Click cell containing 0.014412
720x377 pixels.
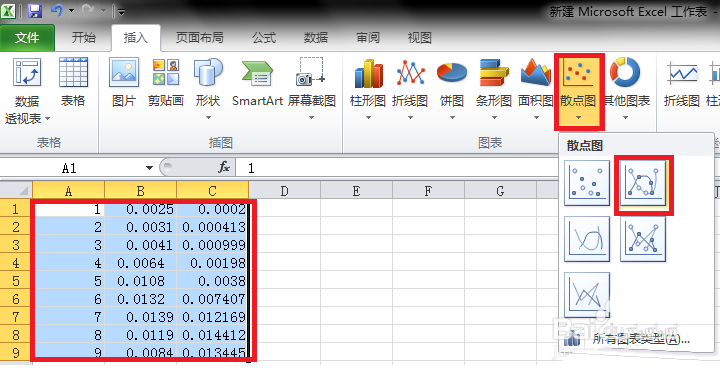click(x=213, y=334)
